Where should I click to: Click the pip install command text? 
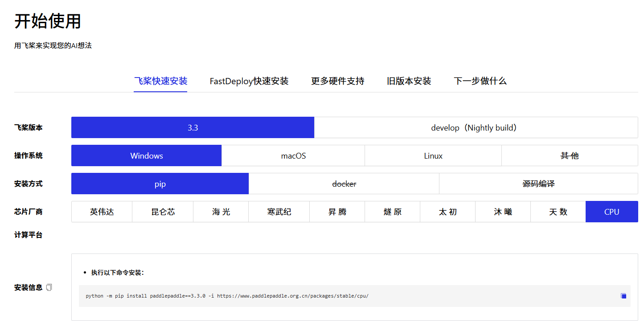pos(227,296)
